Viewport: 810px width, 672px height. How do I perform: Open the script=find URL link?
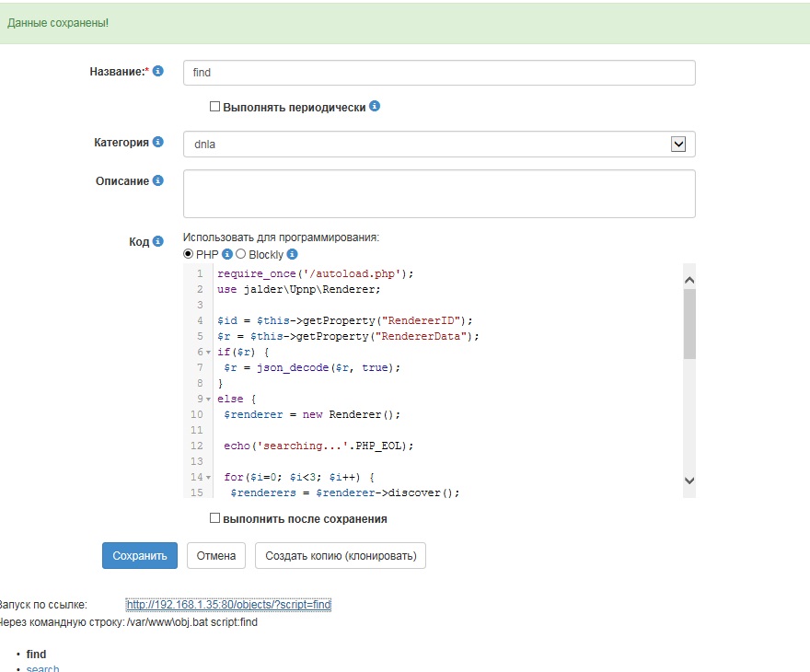tap(228, 605)
